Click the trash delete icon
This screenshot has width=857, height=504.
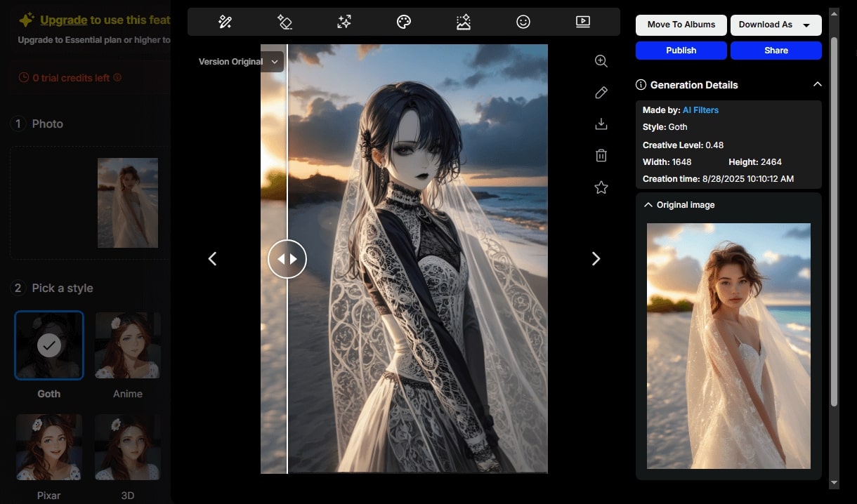[601, 155]
